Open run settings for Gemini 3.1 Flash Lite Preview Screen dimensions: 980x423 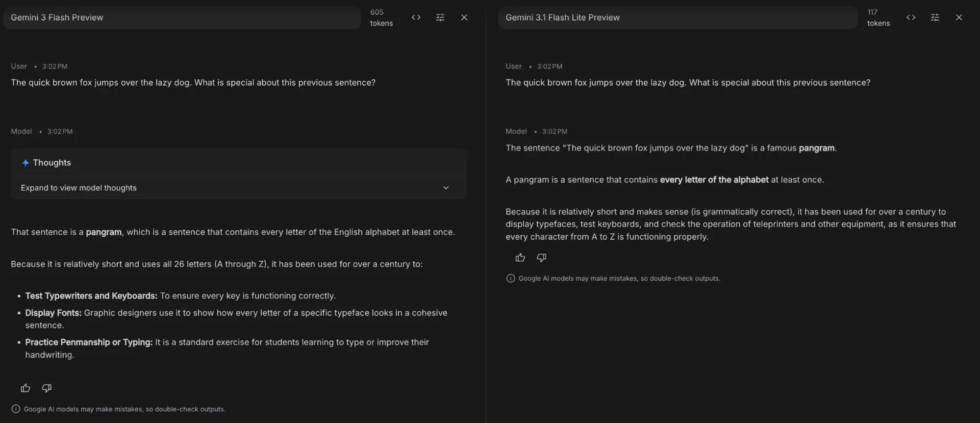pos(935,17)
